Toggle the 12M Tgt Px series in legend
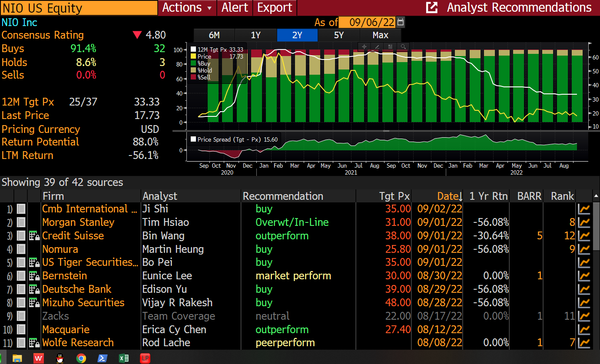The width and height of the screenshot is (600, 364). 218,50
